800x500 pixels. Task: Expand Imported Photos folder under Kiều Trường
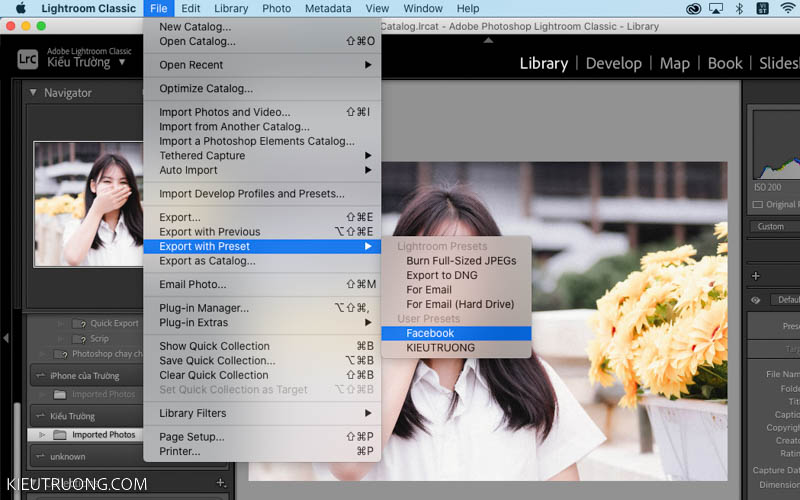pos(42,435)
